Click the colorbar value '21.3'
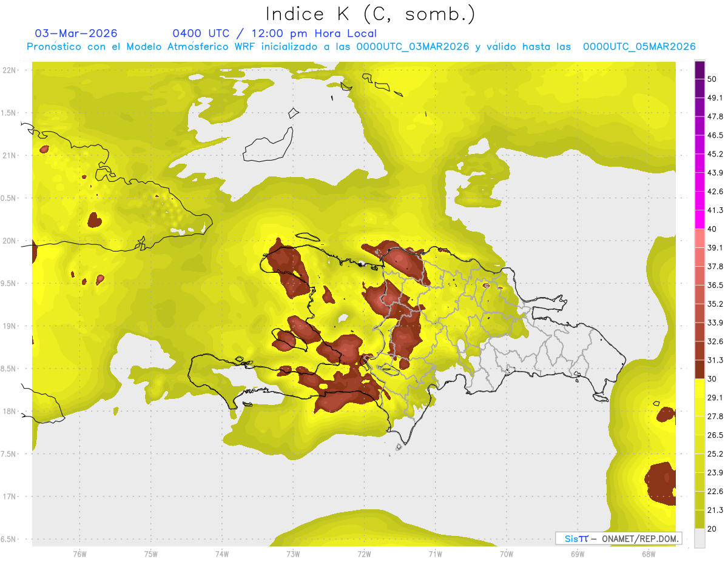The height and width of the screenshot is (562, 728). click(716, 510)
